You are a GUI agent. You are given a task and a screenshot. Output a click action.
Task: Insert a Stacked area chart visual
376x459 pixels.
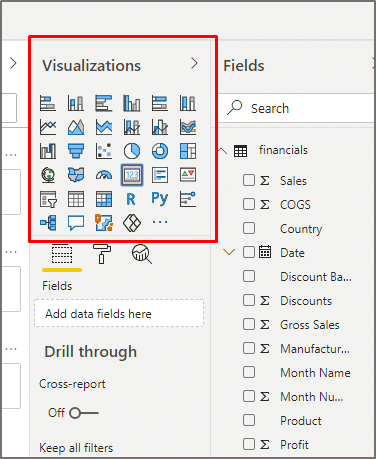pyautogui.click(x=104, y=127)
